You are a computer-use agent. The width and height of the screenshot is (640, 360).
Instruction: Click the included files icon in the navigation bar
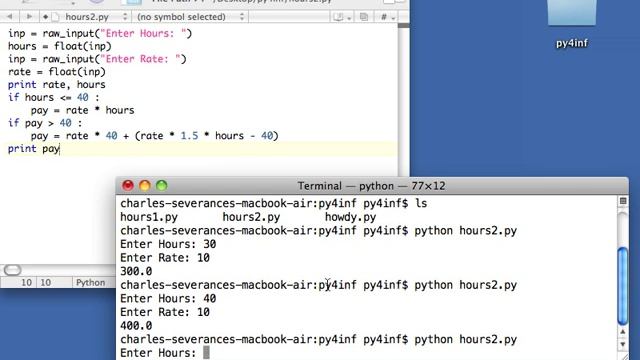click(x=364, y=17)
